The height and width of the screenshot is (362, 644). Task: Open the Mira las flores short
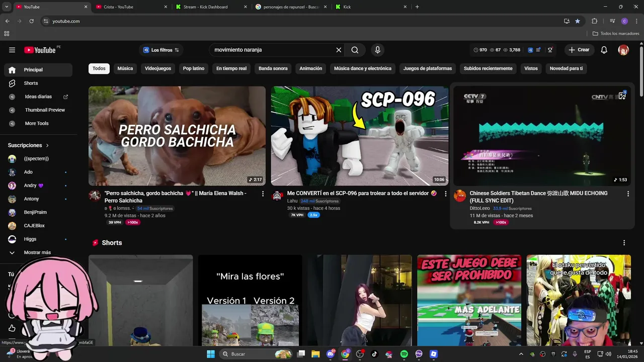click(x=250, y=300)
